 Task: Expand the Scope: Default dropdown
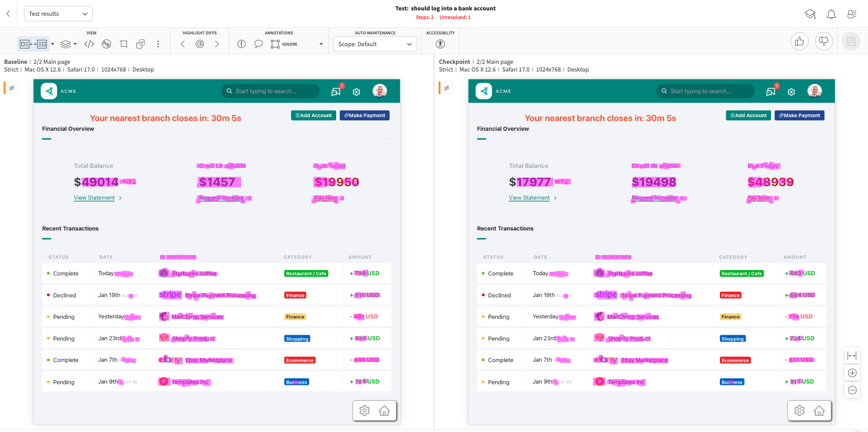375,44
